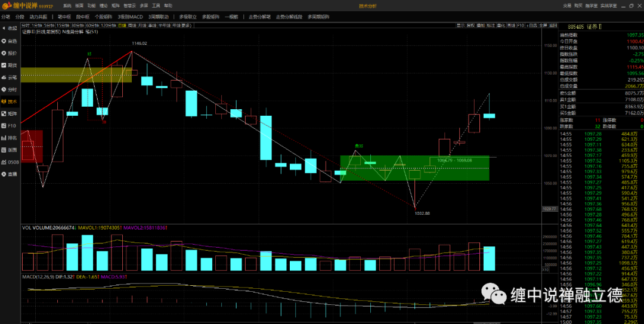
Task: Open 智慧云 menu
Action: point(129,6)
